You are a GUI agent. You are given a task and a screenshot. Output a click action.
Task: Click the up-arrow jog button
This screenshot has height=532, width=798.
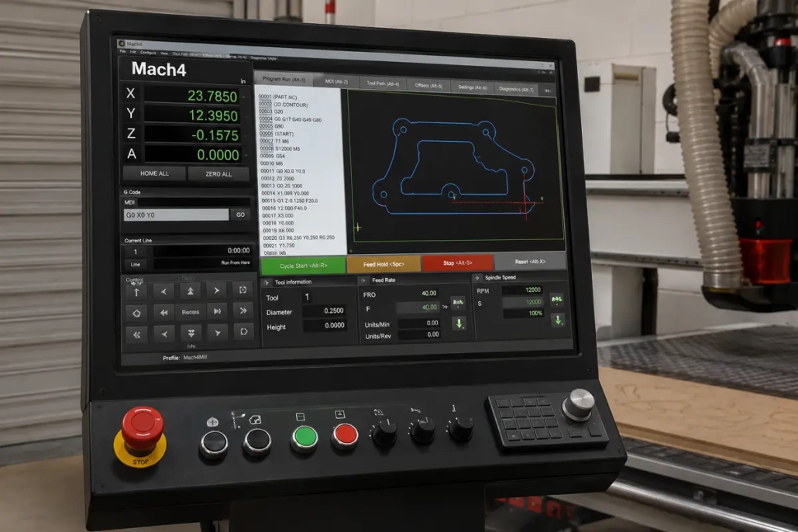[x=136, y=292]
